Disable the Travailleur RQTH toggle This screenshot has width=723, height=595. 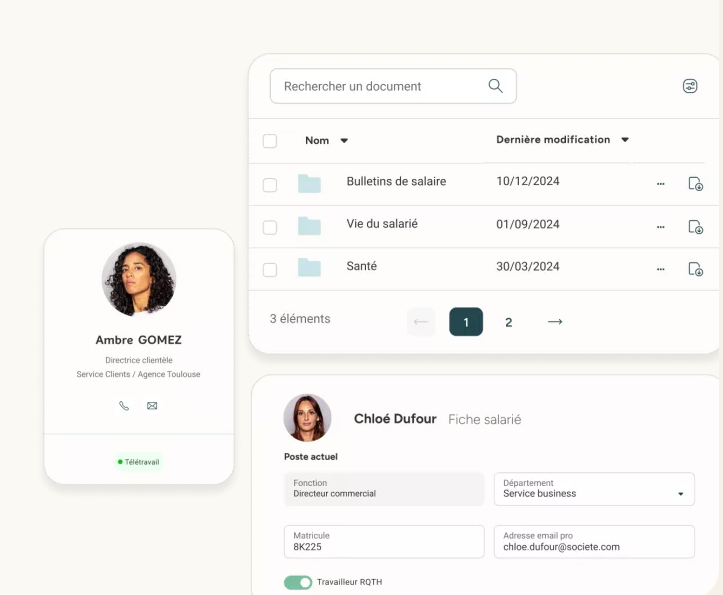click(x=298, y=582)
